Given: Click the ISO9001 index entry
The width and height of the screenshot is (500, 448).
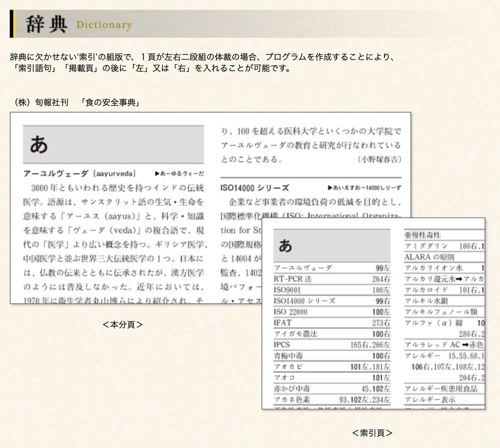Looking at the screenshot, I should (x=287, y=290).
